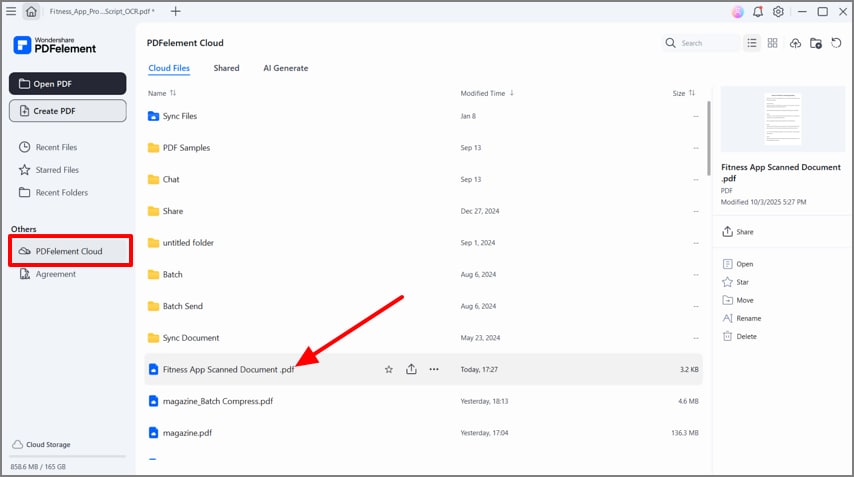The height and width of the screenshot is (477, 854).
Task: Open Agreement in sidebar
Action: click(x=47, y=274)
